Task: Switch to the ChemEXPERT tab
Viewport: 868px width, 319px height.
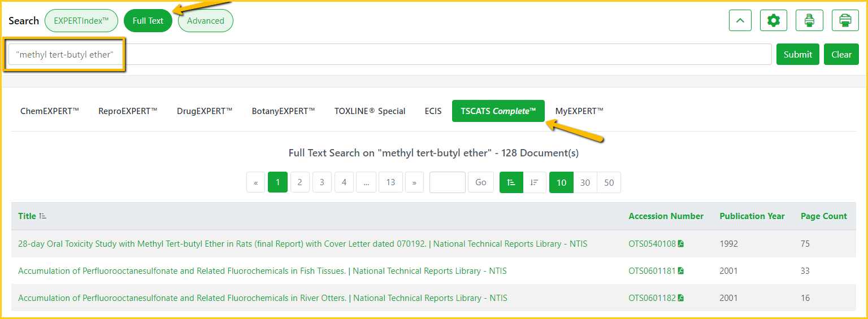Action: click(50, 111)
